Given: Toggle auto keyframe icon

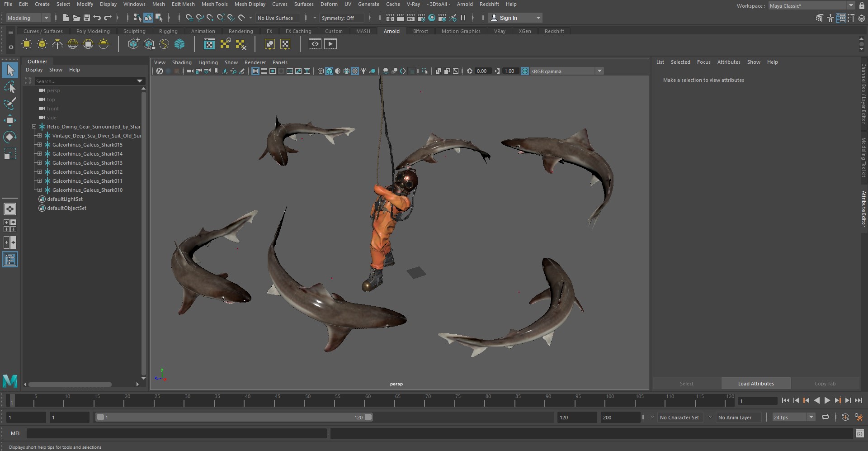Looking at the screenshot, I should [845, 417].
